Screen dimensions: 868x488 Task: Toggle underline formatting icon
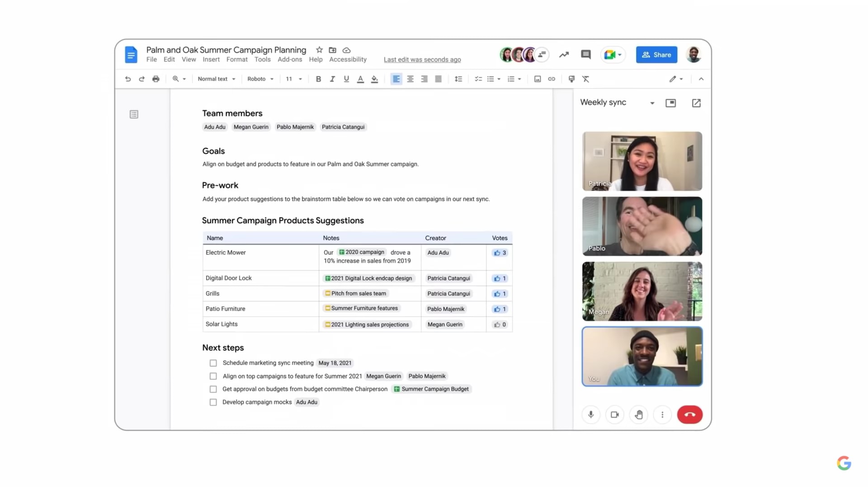(346, 79)
